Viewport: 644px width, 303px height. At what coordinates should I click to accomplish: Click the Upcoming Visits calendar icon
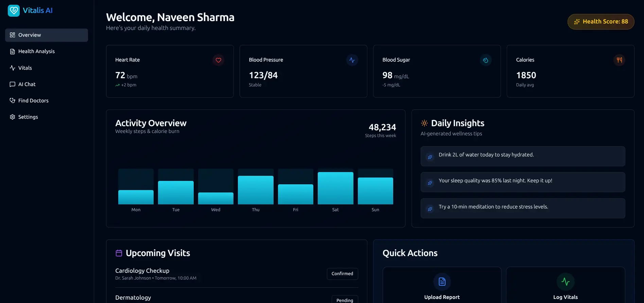(x=119, y=253)
